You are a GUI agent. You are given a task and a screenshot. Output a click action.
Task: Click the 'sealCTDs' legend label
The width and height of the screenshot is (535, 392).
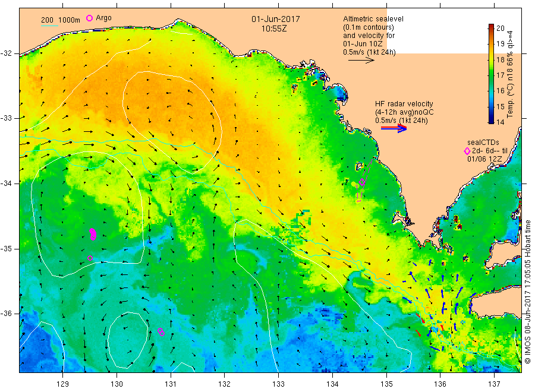coord(483,143)
